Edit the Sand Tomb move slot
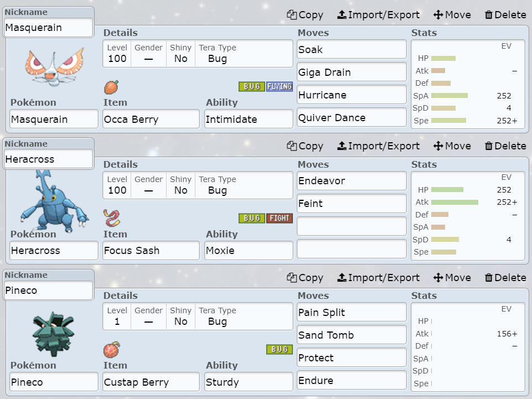The height and width of the screenshot is (399, 532). tap(352, 335)
